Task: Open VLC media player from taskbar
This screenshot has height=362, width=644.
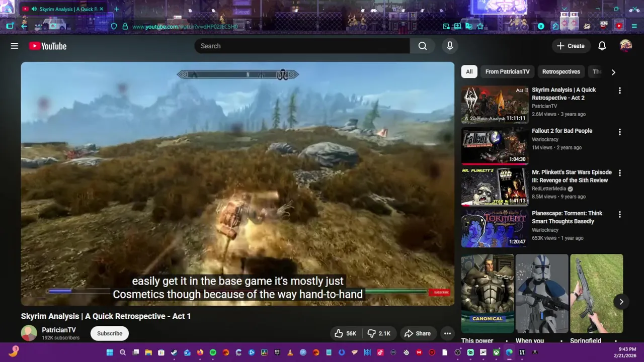Action: click(290, 352)
